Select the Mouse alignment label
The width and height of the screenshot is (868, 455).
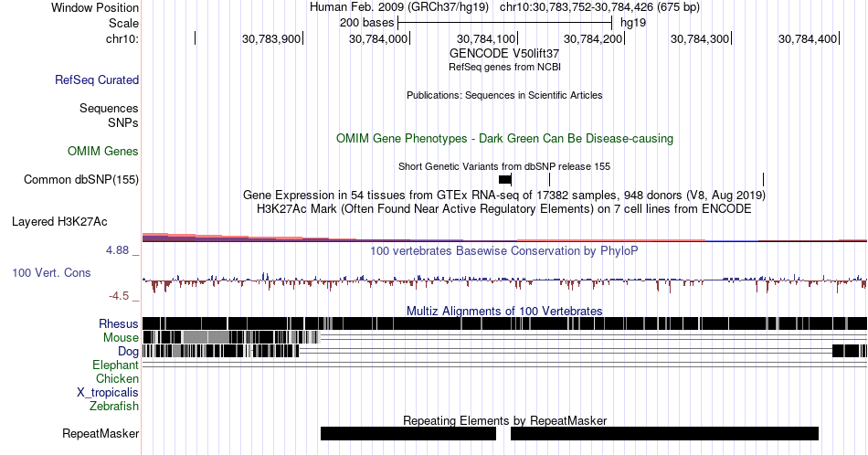pyautogui.click(x=121, y=338)
